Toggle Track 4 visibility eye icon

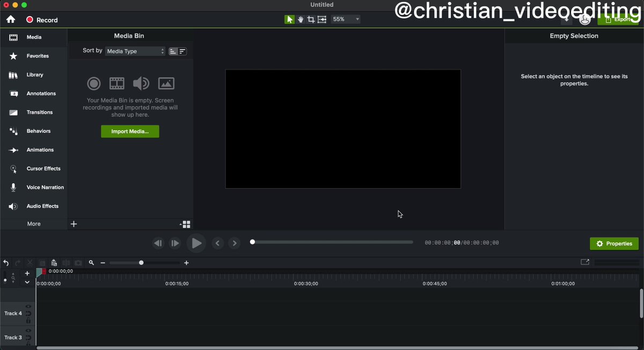point(28,307)
